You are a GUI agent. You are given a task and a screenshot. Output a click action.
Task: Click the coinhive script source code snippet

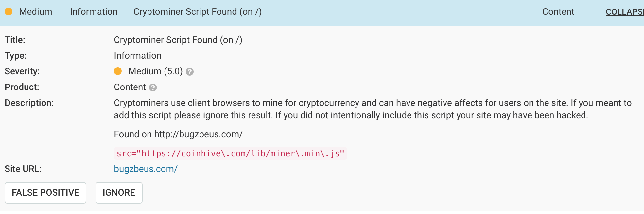tap(230, 153)
